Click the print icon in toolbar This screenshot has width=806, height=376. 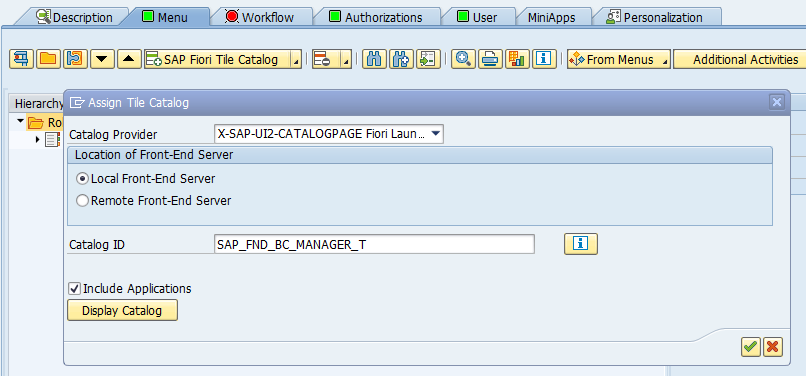click(x=490, y=60)
